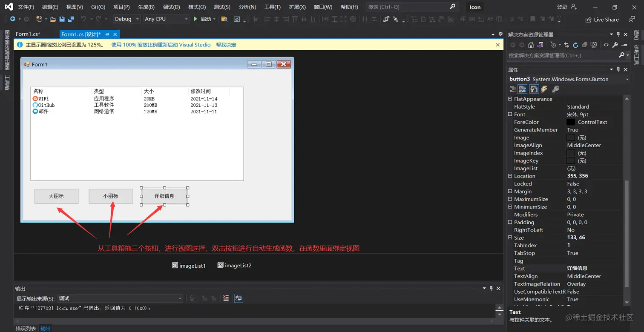
Task: Click the Text property value 详细信息
Action: pos(577,269)
